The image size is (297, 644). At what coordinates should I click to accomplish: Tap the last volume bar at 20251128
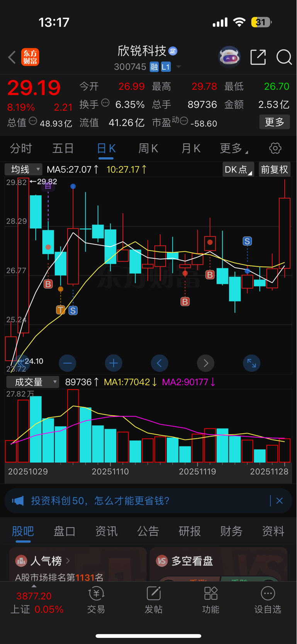pos(285,451)
